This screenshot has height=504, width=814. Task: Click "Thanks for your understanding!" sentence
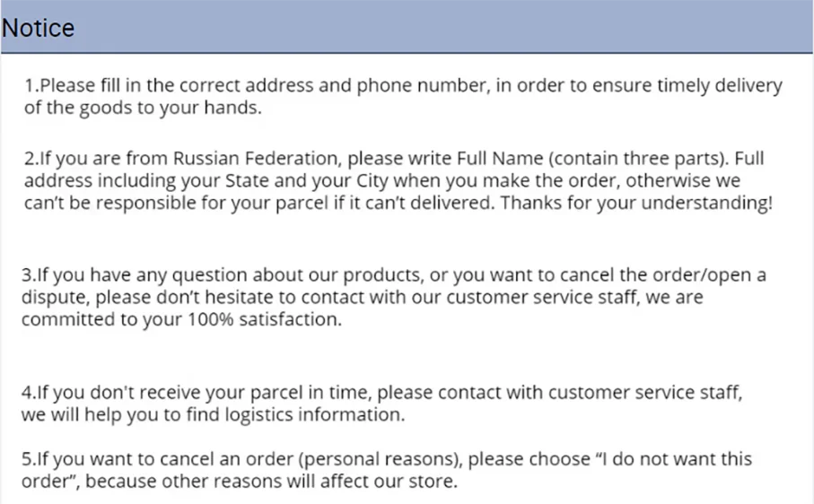(636, 203)
